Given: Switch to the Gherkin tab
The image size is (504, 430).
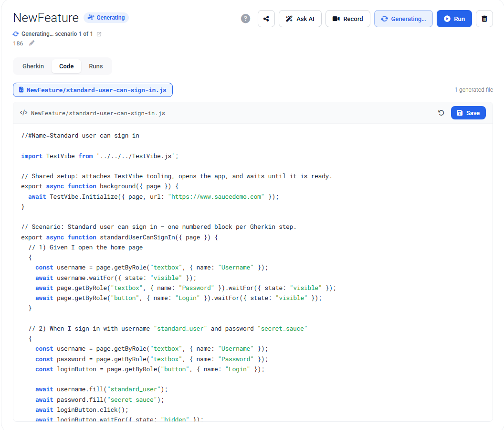Looking at the screenshot, I should pos(33,66).
